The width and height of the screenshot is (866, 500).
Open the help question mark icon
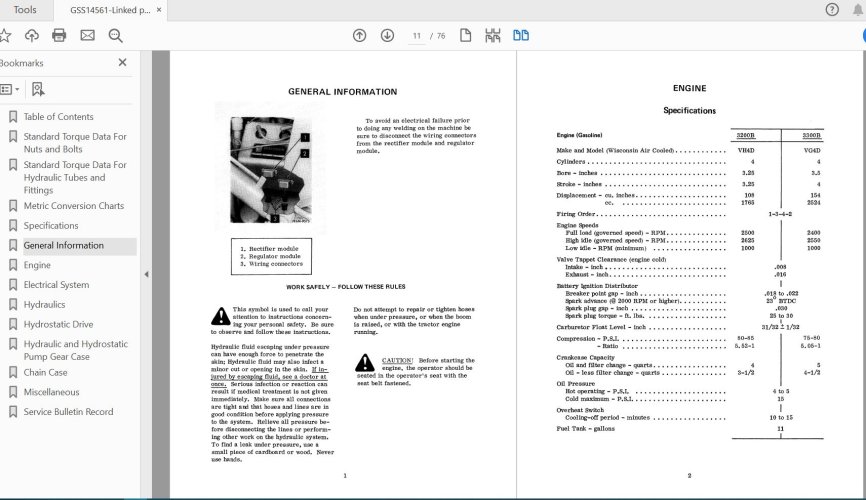[832, 10]
